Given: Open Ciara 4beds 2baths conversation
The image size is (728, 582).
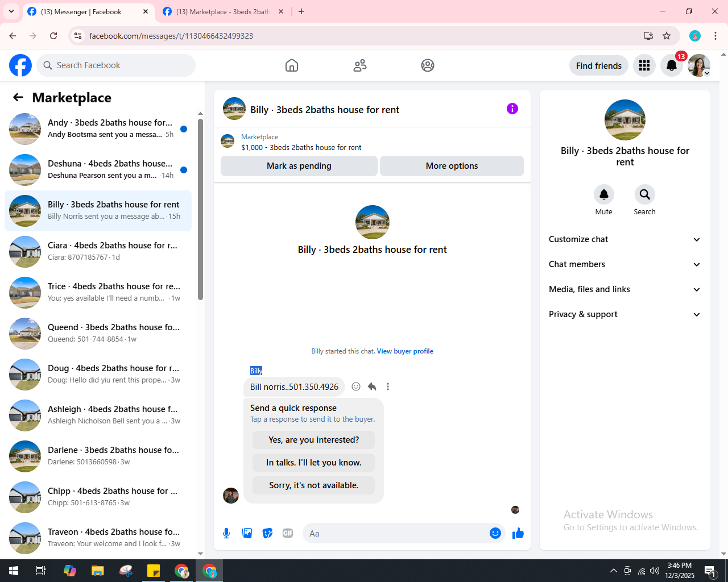Looking at the screenshot, I should pyautogui.click(x=98, y=252).
